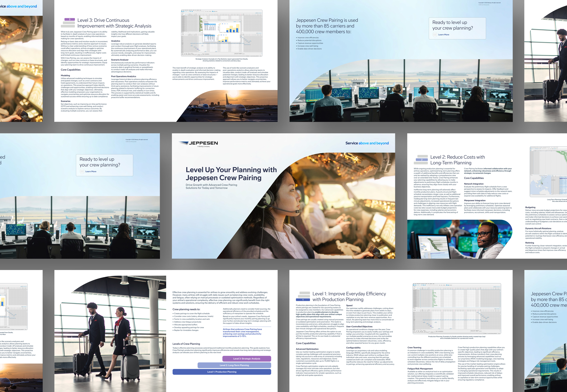Click the Strategic Analysis Trip Statistics screenshot
The width and height of the screenshot is (567, 392).
222,33
